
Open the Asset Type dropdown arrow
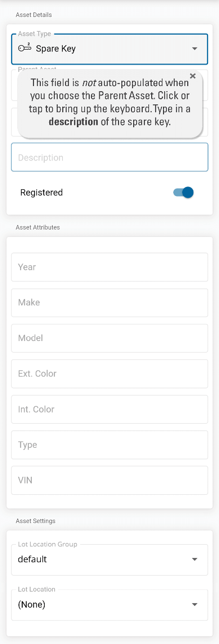[195, 49]
